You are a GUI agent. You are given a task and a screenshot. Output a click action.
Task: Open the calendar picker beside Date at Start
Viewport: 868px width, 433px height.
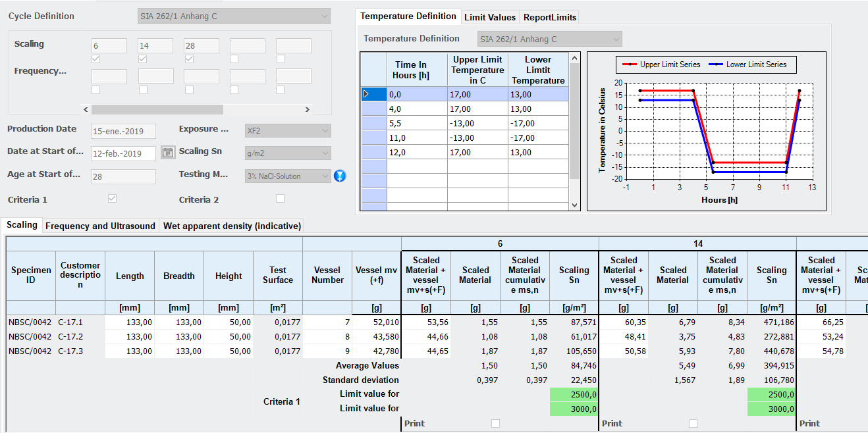click(x=168, y=153)
